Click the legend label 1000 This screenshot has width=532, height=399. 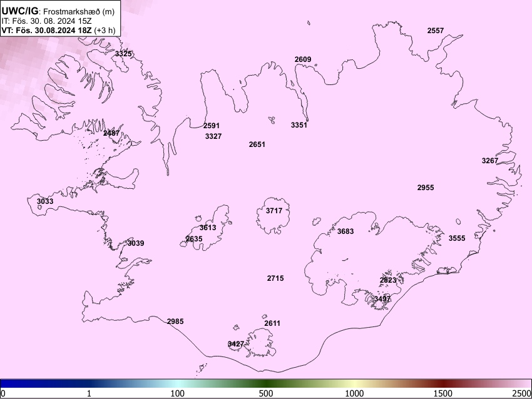click(x=354, y=393)
